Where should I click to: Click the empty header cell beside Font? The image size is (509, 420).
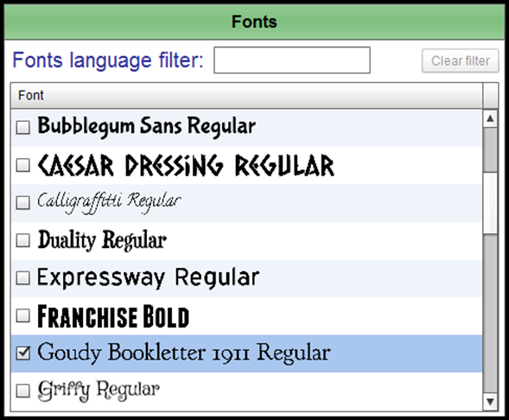point(491,95)
